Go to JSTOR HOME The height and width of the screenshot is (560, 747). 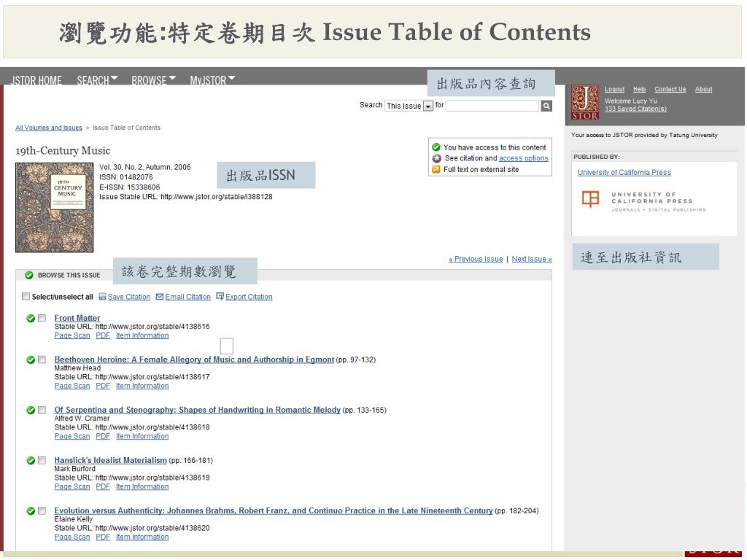pyautogui.click(x=36, y=80)
